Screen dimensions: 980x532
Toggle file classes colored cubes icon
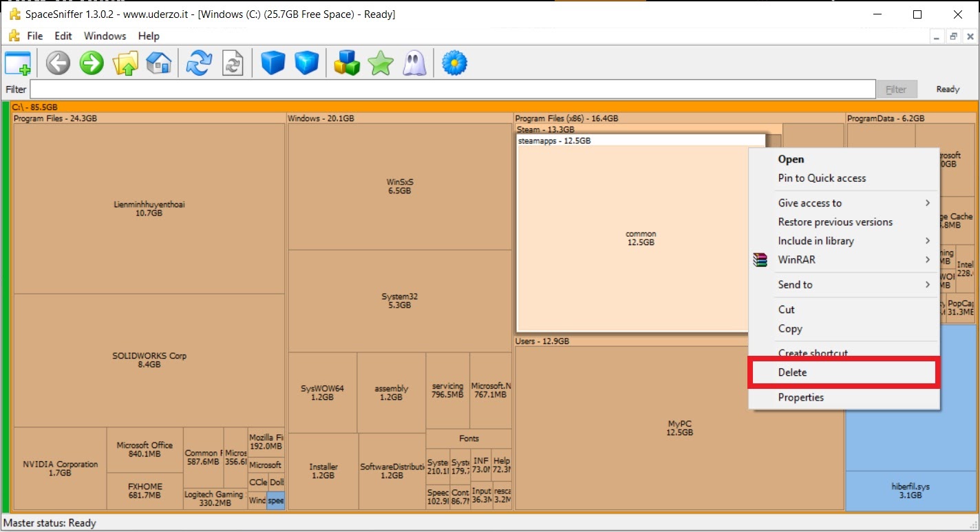pyautogui.click(x=347, y=63)
